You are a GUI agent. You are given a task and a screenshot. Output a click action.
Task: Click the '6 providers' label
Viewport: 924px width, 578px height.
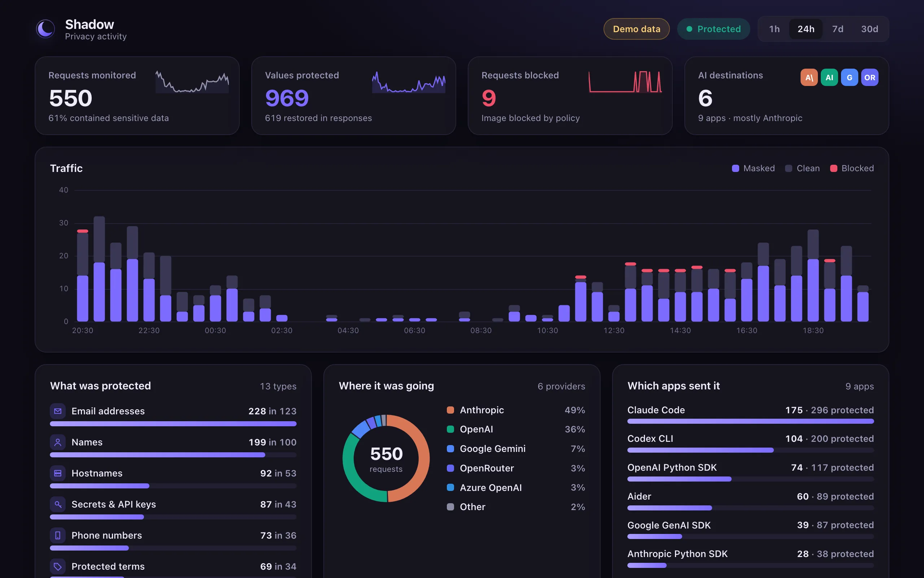click(x=561, y=387)
